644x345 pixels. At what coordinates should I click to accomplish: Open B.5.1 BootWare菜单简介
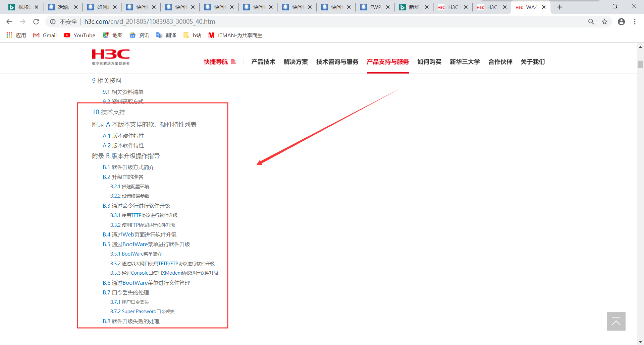136,254
